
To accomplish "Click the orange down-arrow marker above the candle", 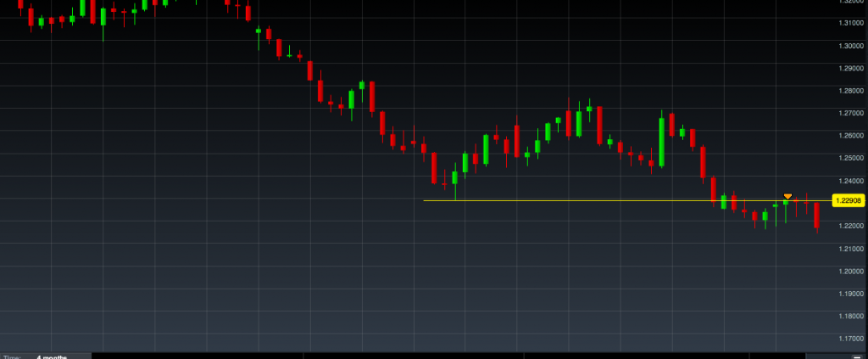I will [787, 196].
